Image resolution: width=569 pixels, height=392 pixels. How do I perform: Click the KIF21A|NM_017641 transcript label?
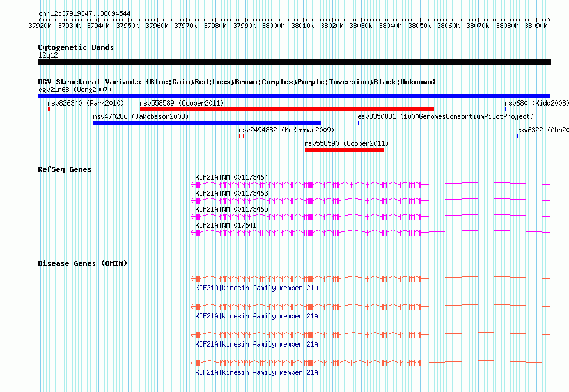coord(226,225)
